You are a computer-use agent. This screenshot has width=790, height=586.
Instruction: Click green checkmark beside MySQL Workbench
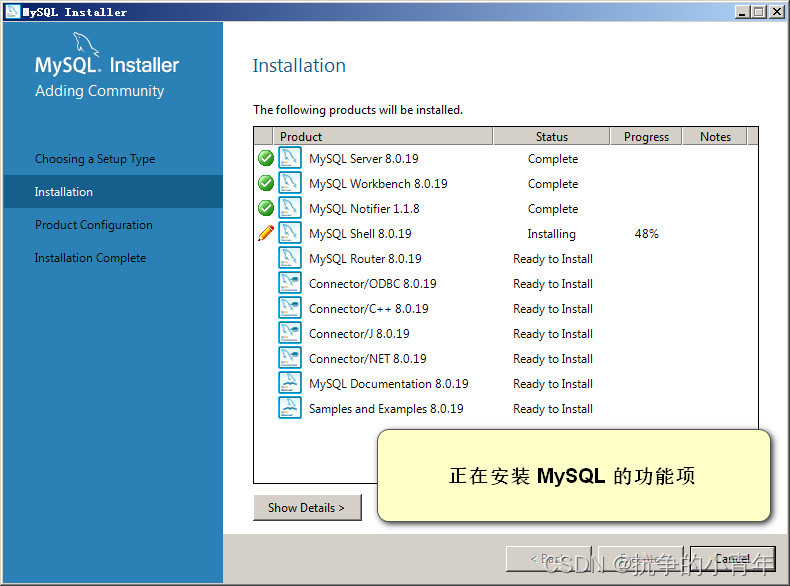(266, 183)
